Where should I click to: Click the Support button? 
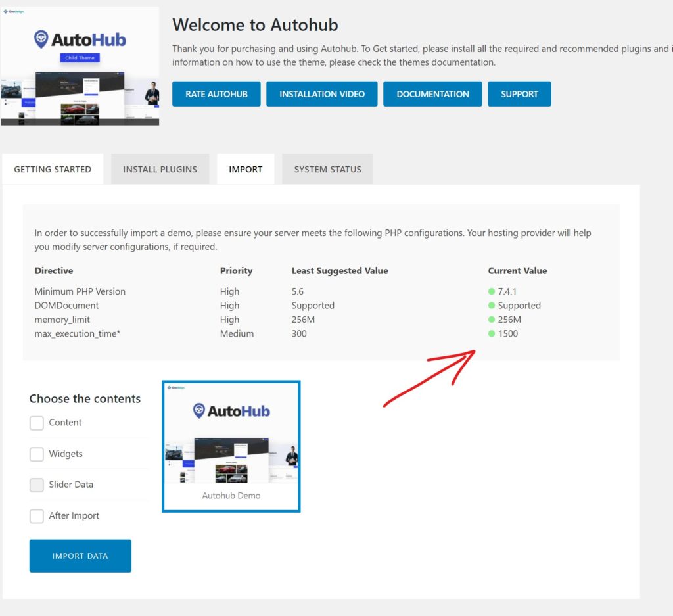(519, 93)
